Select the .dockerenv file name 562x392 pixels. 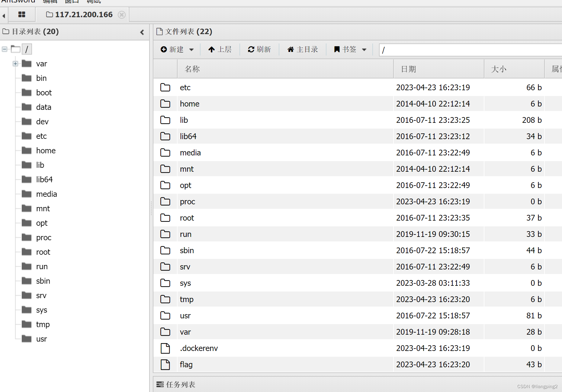199,348
